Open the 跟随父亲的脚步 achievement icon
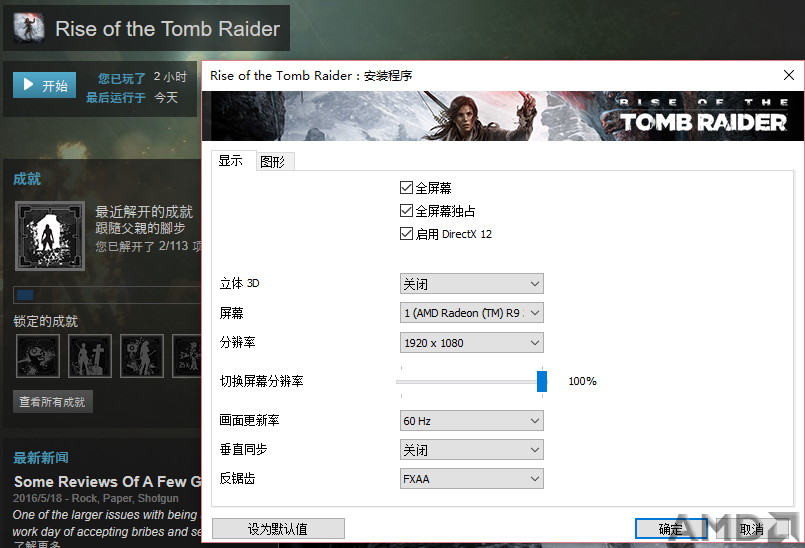 coord(50,236)
